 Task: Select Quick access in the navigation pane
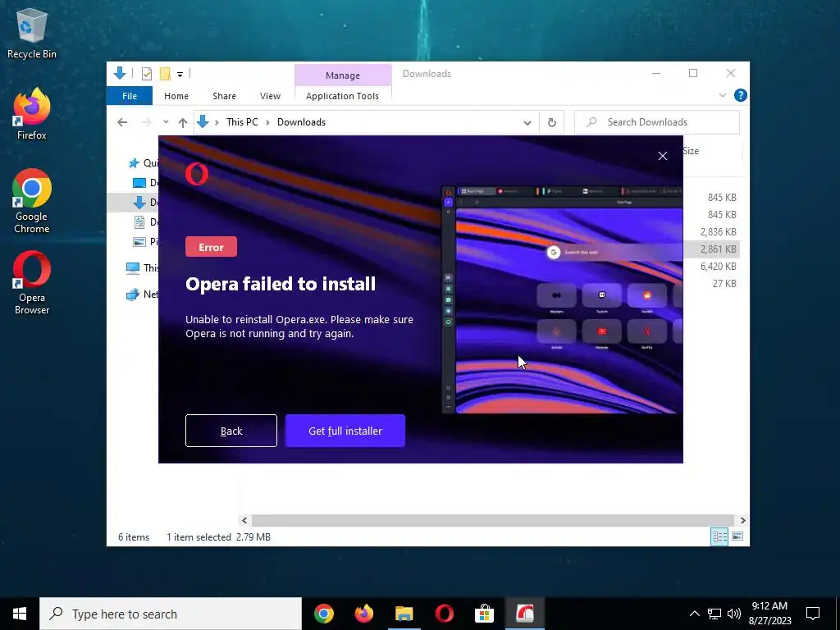click(x=142, y=163)
